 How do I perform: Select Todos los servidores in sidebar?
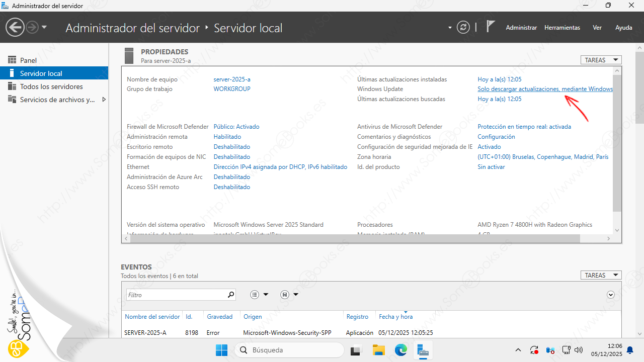pos(51,86)
